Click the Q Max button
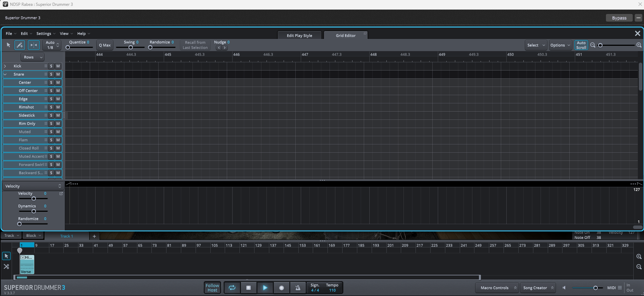The height and width of the screenshot is (296, 644). coord(105,45)
